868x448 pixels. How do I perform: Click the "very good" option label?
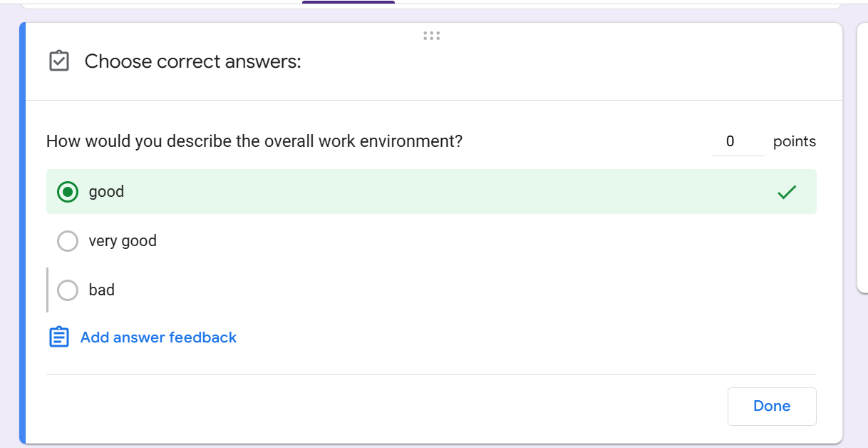tap(123, 241)
